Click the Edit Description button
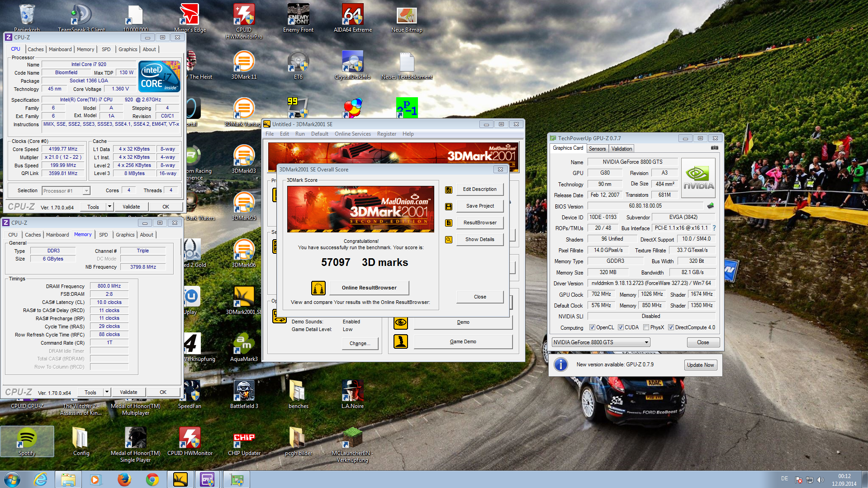Viewport: 868px width, 488px height. [x=479, y=190]
